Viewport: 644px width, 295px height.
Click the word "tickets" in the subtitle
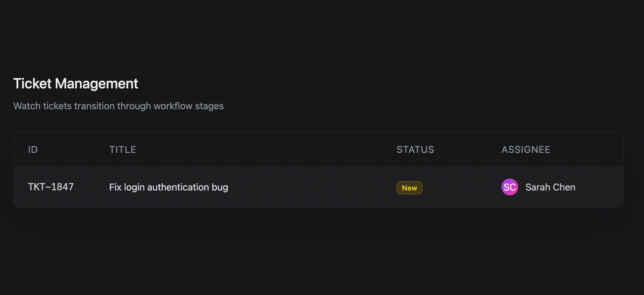click(57, 106)
